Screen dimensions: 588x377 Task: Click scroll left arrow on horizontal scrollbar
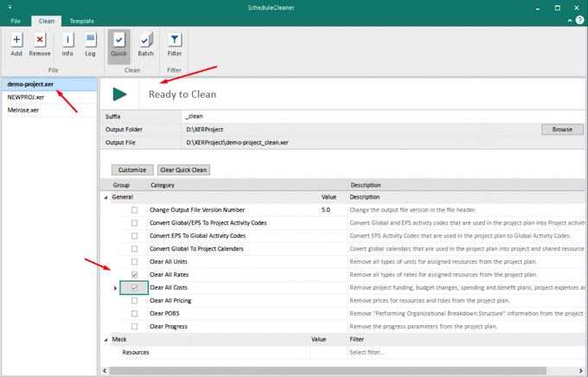(x=105, y=371)
